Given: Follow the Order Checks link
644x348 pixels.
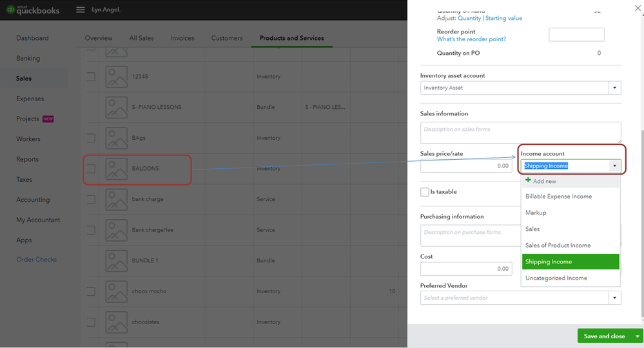Looking at the screenshot, I should coord(37,259).
